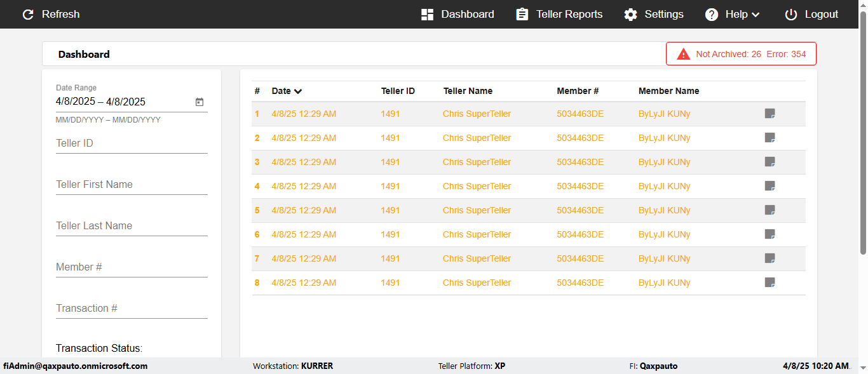This screenshot has height=374, width=868.
Task: Click the Teller Reports clipboard icon
Action: pos(522,15)
